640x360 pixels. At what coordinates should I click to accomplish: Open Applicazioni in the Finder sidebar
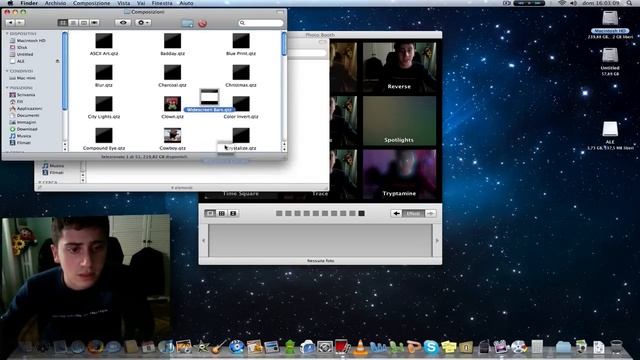coord(29,109)
